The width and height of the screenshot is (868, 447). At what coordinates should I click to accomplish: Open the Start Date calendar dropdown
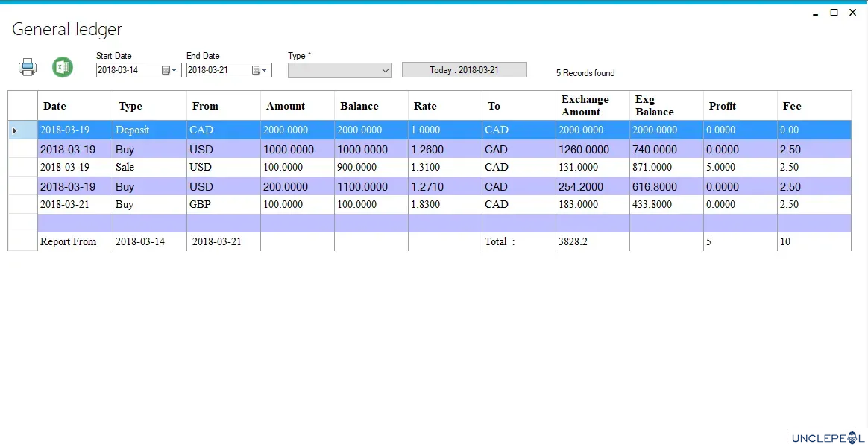coord(170,70)
